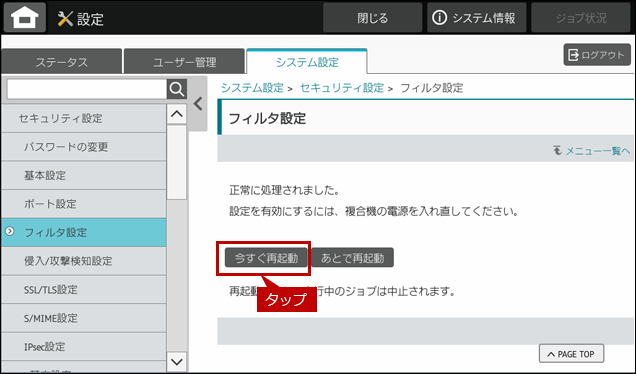The height and width of the screenshot is (374, 636).
Task: Open S/MIME設定 menu item
Action: 84,318
